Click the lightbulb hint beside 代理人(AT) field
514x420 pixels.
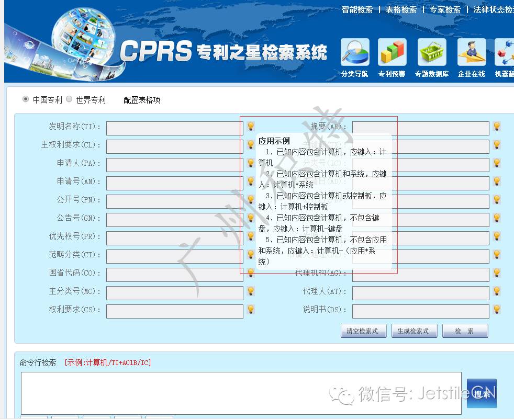click(497, 291)
